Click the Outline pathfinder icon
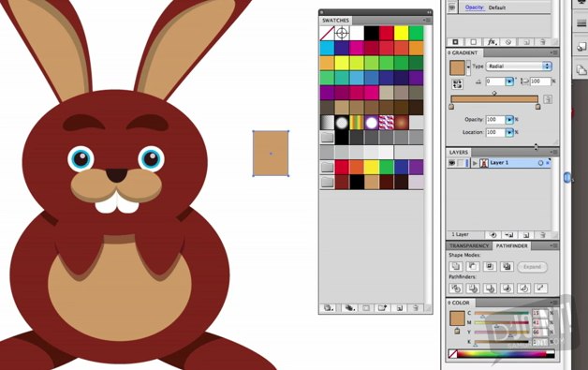588x370 pixels. click(x=523, y=289)
